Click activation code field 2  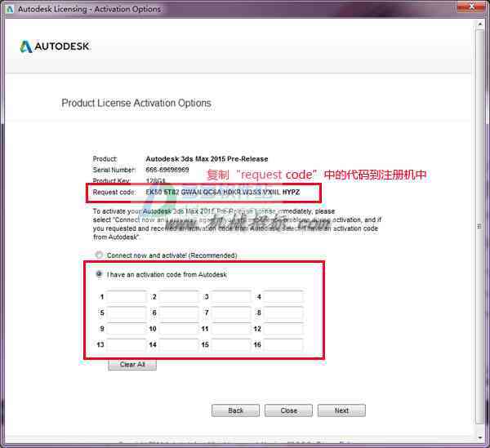point(179,296)
